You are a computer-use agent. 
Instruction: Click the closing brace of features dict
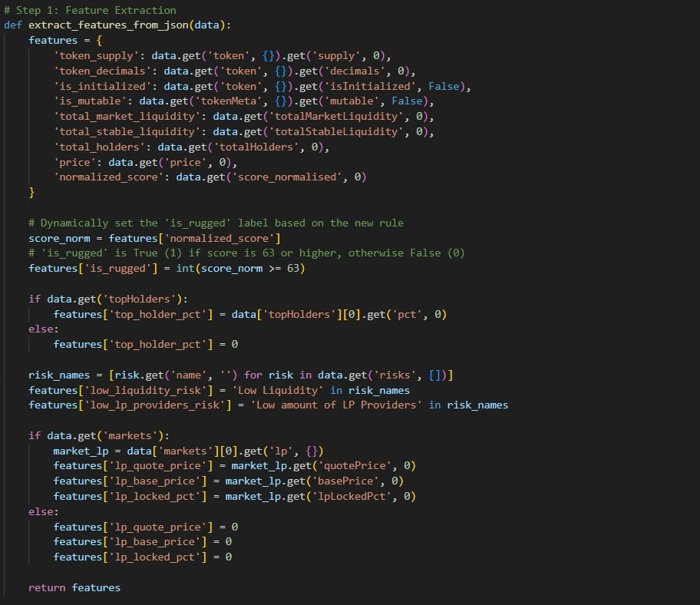[x=31, y=193]
